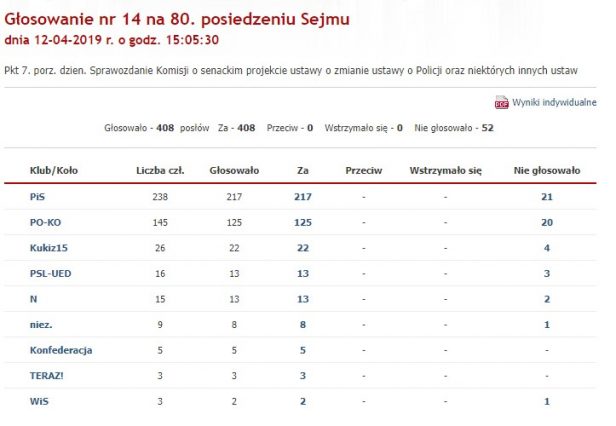Click the TERAZ! club link
The height and width of the screenshot is (426, 616).
click(48, 376)
